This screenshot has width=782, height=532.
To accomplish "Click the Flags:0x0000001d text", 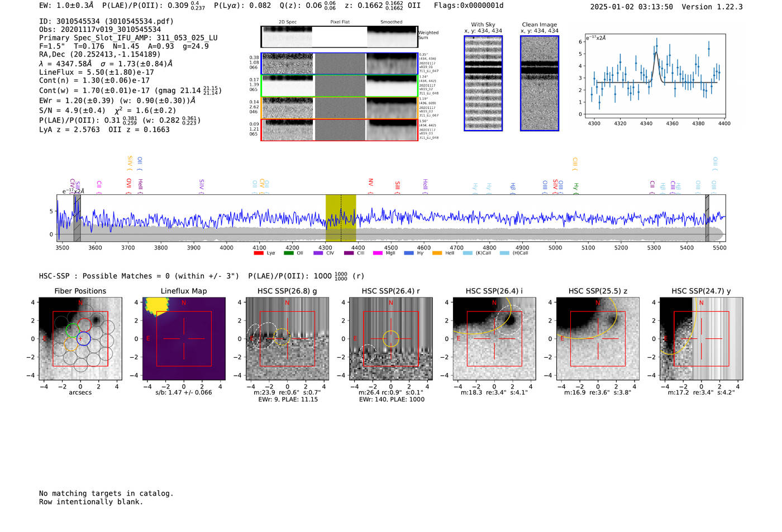I will pos(469,6).
